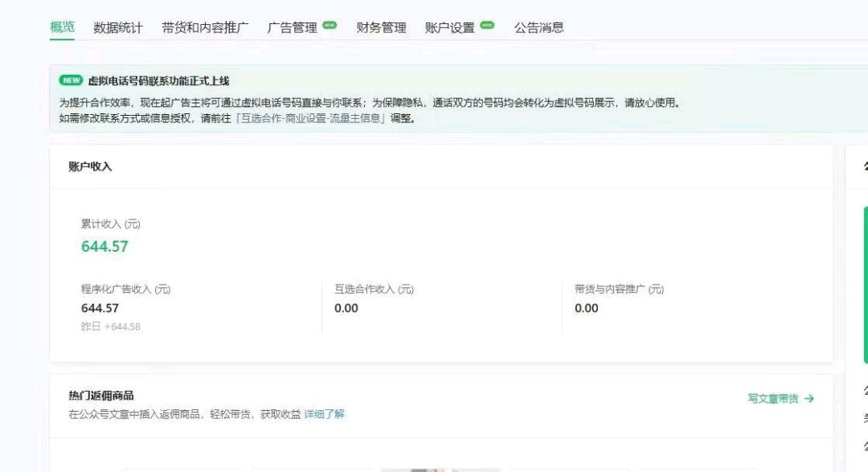View 公告消息 announcements
This screenshot has width=868, height=472.
coord(537,27)
